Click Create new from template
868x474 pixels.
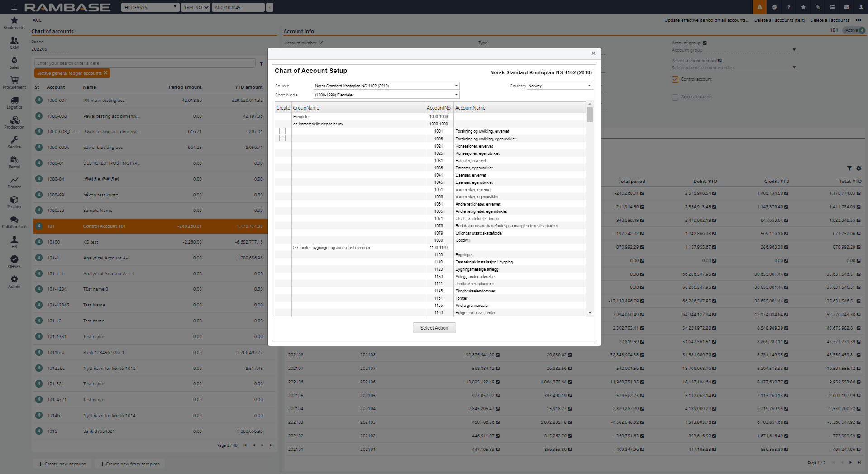tap(130, 464)
